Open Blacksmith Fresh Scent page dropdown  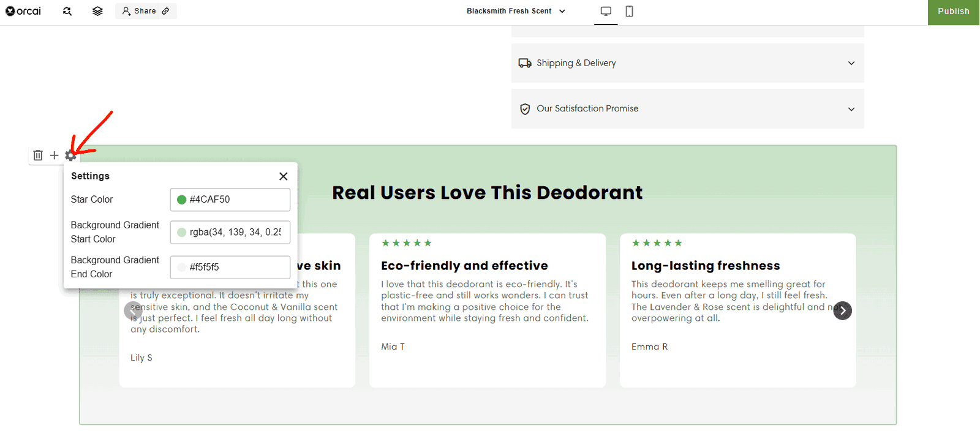click(x=516, y=11)
